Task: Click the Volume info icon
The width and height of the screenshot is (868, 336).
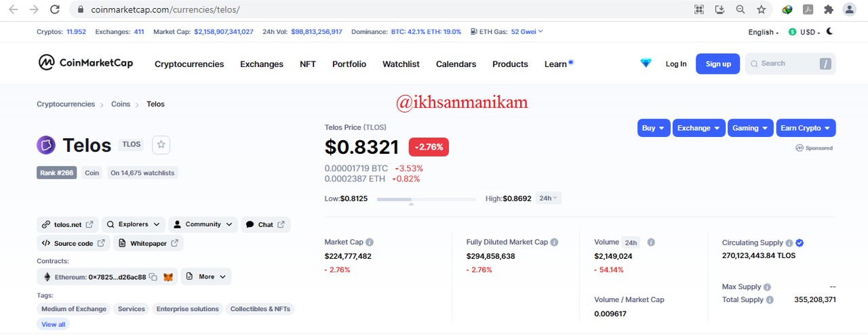Action: [x=651, y=242]
